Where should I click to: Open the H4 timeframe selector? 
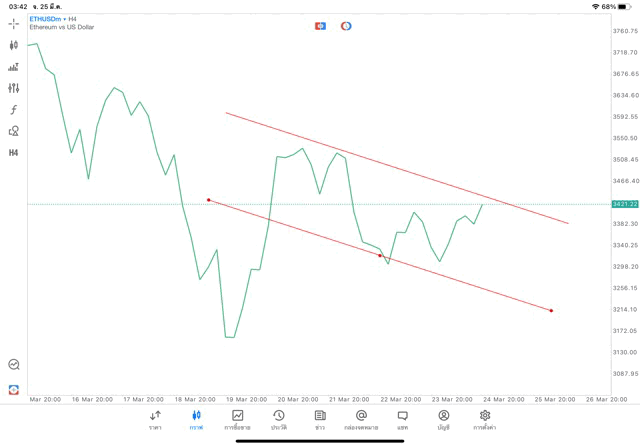14,153
